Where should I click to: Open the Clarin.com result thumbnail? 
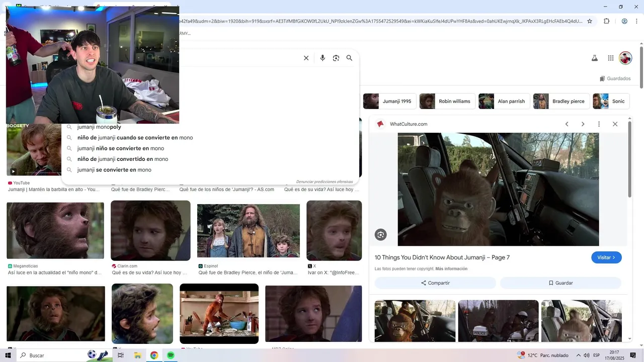click(x=150, y=231)
